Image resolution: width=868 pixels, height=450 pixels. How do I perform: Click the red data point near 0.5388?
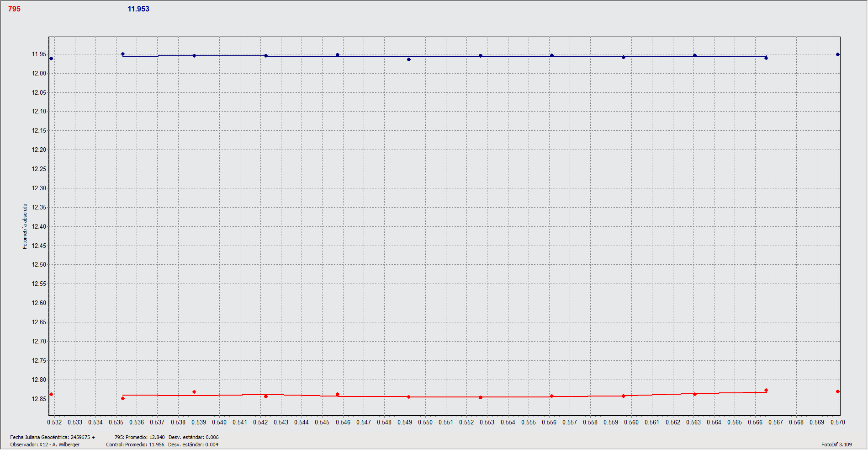[x=194, y=392]
